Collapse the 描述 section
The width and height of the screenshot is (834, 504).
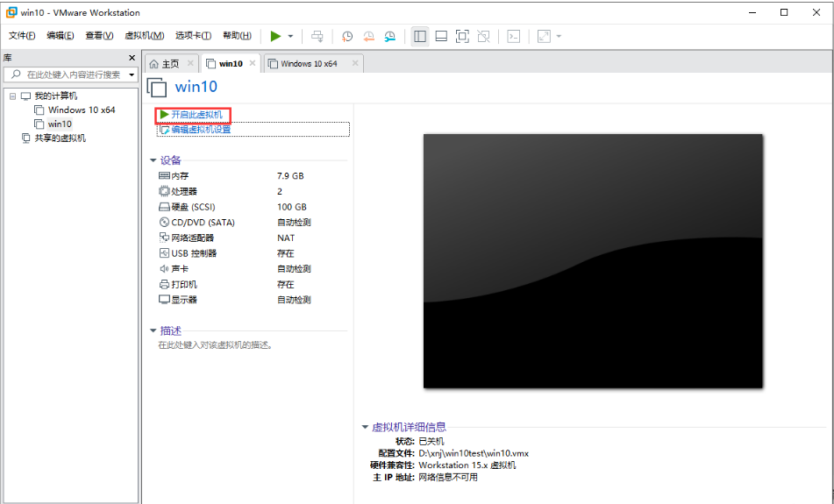(x=153, y=330)
